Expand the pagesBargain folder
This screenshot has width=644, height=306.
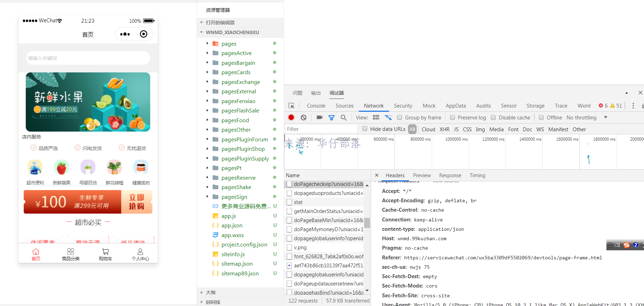207,63
